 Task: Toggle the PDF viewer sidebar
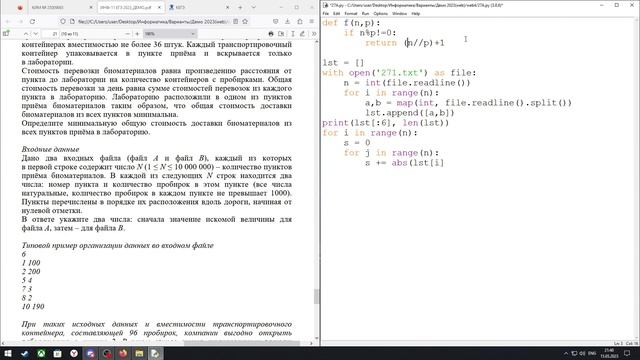click(6, 33)
